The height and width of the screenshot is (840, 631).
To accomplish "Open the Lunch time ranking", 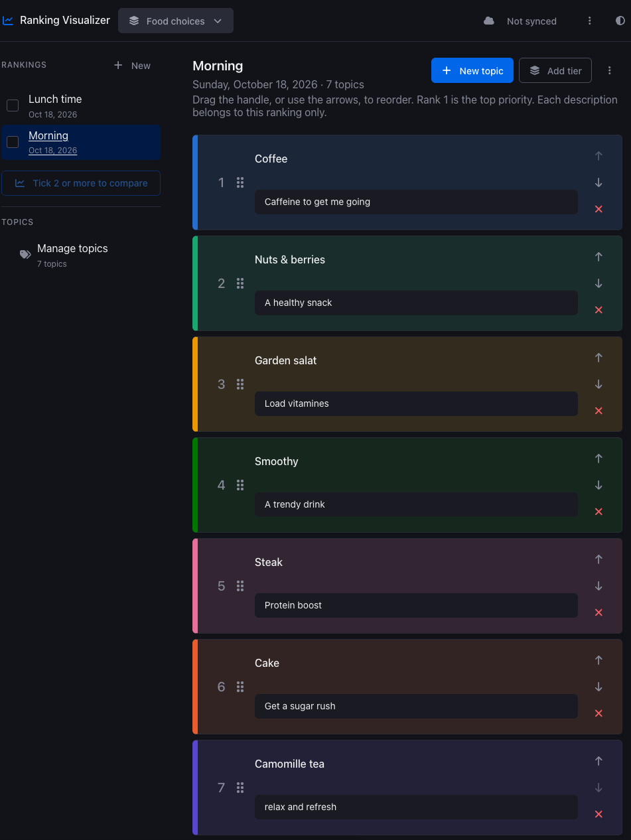I will pos(55,105).
